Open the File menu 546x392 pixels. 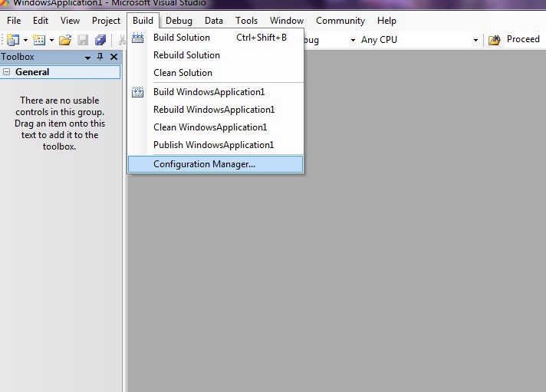(14, 21)
